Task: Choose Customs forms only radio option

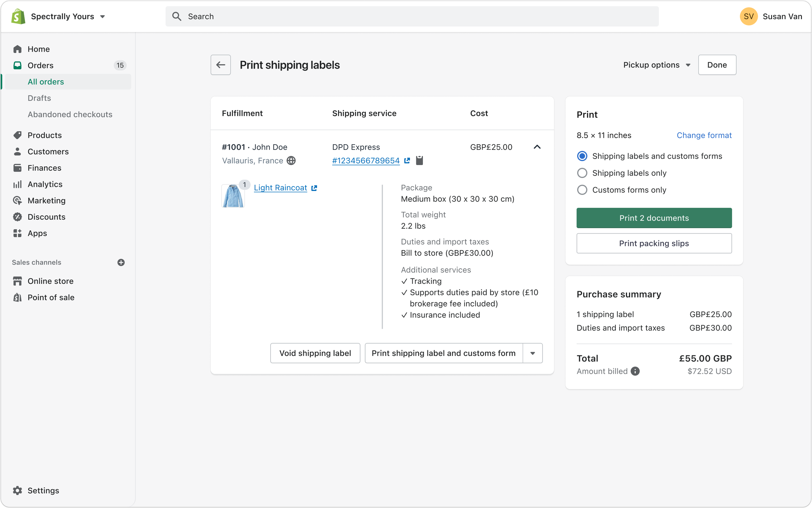Action: click(x=582, y=190)
